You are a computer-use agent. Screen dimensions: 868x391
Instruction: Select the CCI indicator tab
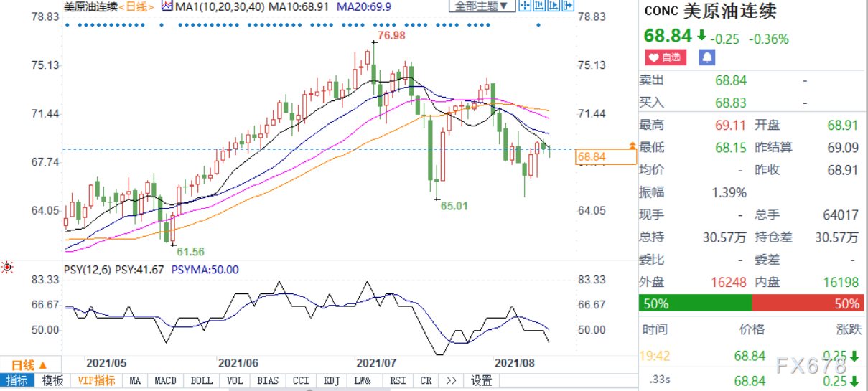pos(299,380)
